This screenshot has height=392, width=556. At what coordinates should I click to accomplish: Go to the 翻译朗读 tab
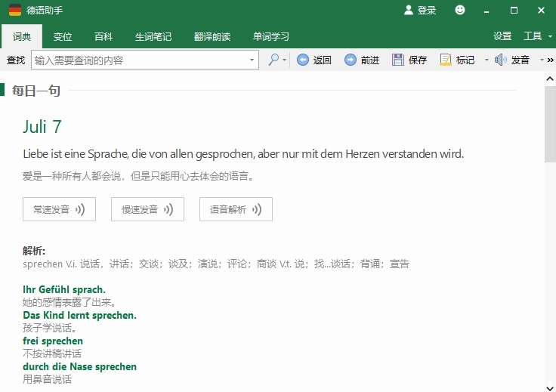pos(212,36)
